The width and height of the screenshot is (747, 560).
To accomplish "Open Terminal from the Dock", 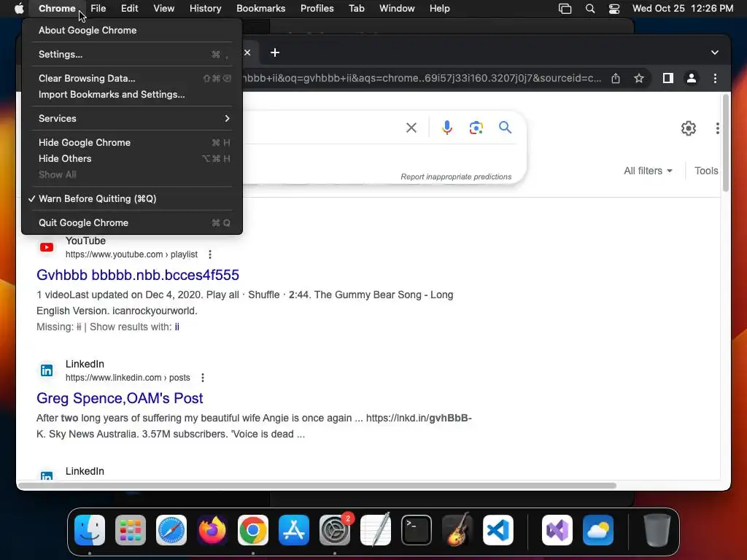I will pos(417,530).
